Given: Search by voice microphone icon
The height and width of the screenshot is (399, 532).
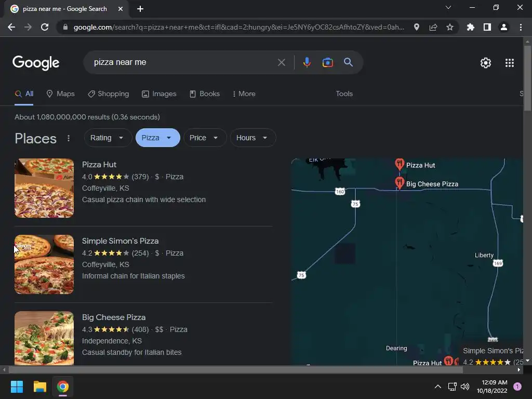Looking at the screenshot, I should pos(307,62).
